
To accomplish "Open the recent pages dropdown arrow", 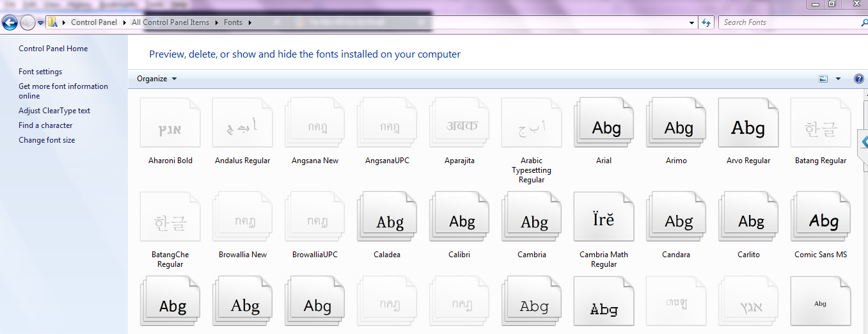I will [41, 23].
